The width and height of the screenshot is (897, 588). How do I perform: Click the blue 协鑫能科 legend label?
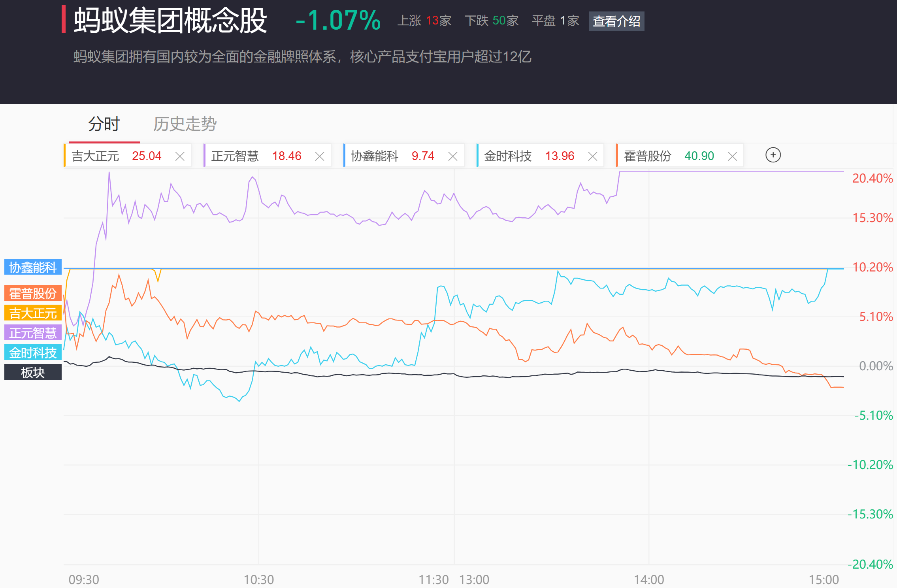coord(33,267)
